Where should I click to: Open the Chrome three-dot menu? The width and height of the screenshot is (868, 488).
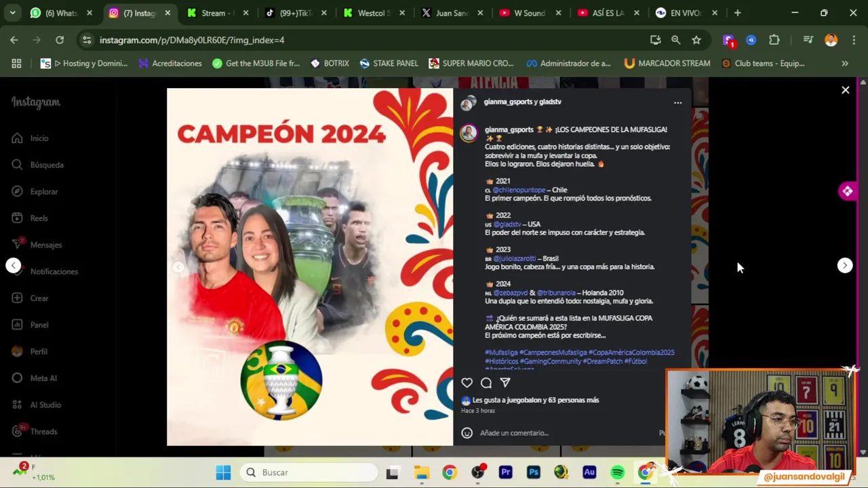click(x=853, y=40)
